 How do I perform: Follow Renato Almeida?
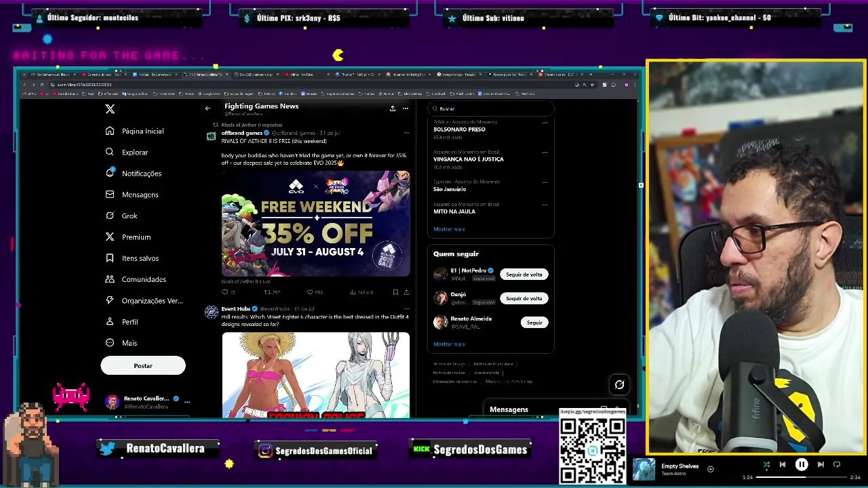pyautogui.click(x=534, y=323)
